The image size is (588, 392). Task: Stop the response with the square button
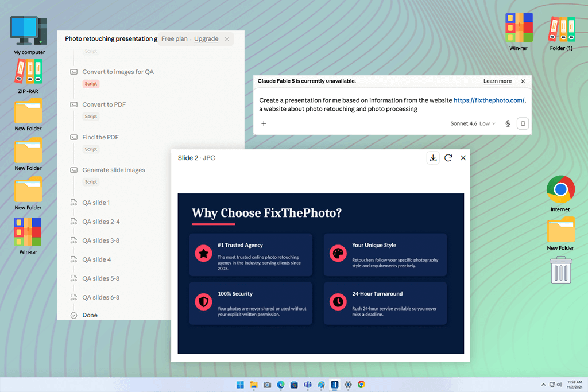523,123
